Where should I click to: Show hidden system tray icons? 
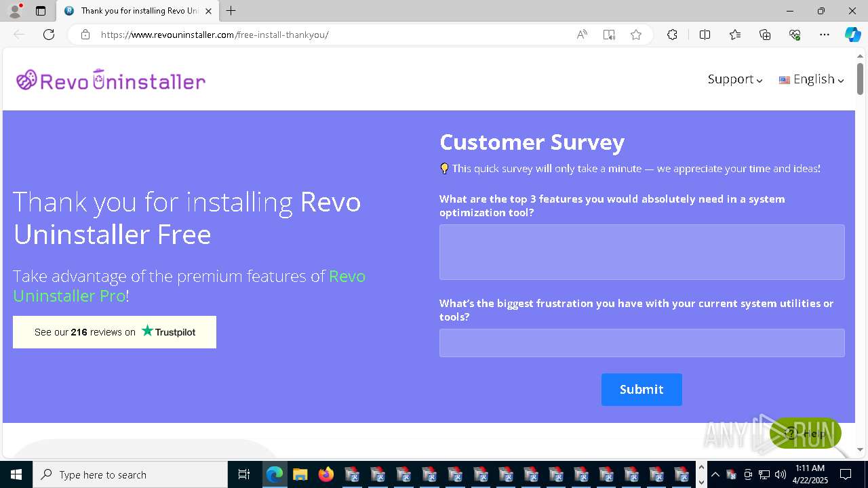point(715,474)
